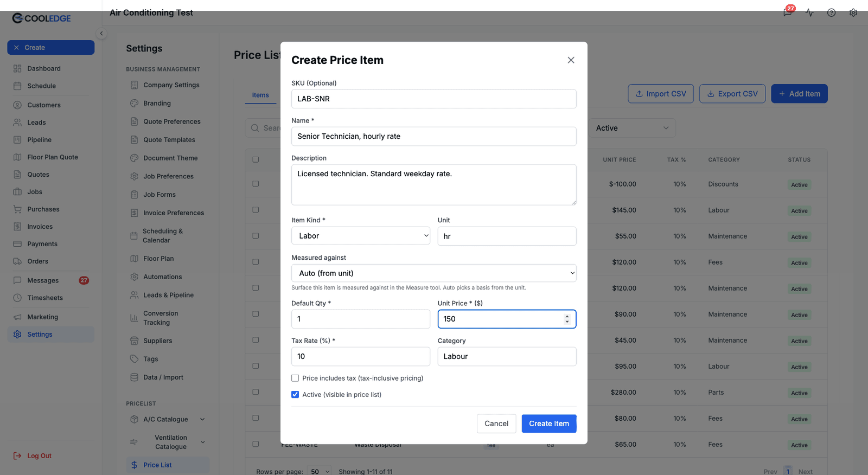868x475 pixels.
Task: Open the Active status filter dropdown
Action: click(632, 128)
